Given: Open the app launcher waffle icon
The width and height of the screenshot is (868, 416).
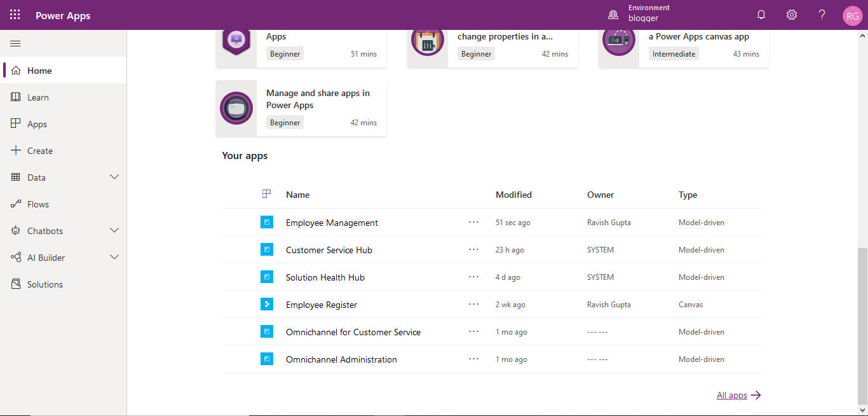Looking at the screenshot, I should [x=15, y=15].
